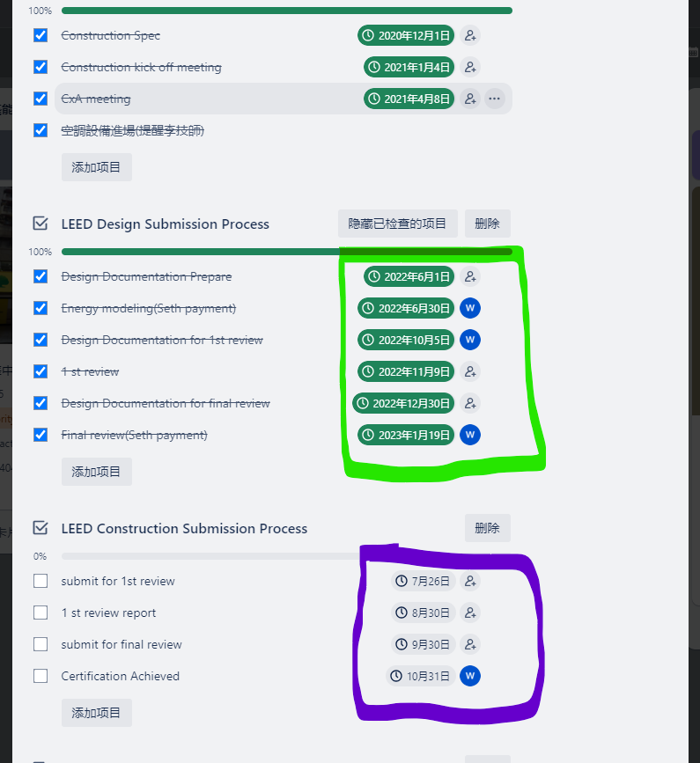
Task: Open W avatar on Design Documentation for 1st review
Action: [470, 340]
